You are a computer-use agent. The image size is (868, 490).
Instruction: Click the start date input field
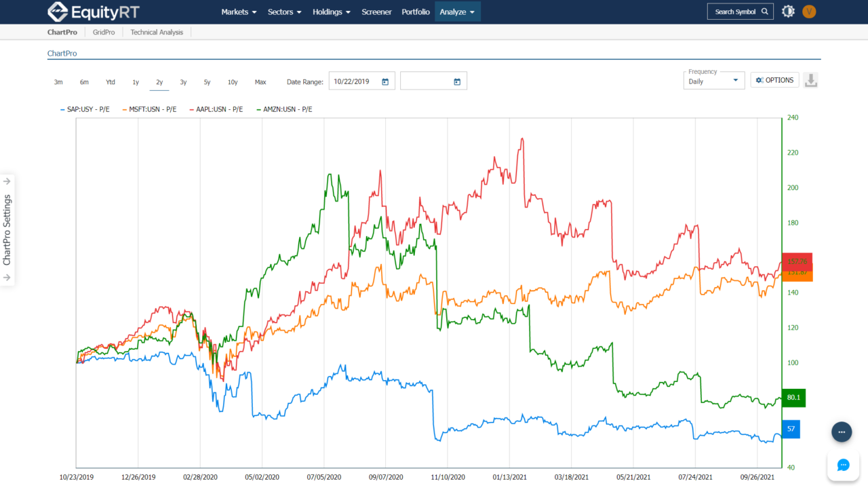pyautogui.click(x=353, y=80)
